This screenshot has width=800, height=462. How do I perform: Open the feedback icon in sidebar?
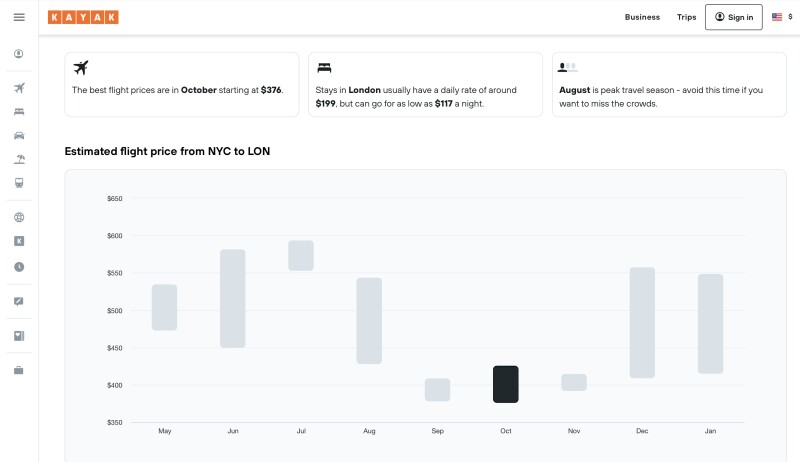[x=19, y=301]
